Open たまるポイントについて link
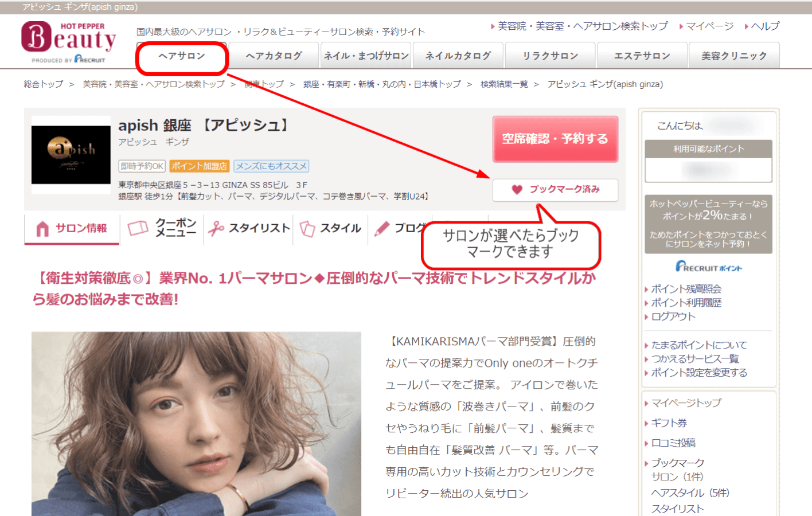The height and width of the screenshot is (516, 812). pos(699,345)
